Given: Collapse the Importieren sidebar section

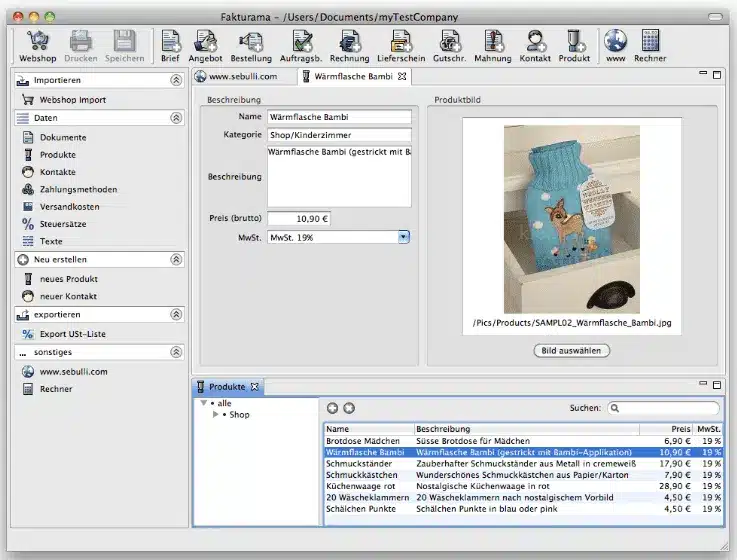Looking at the screenshot, I should (176, 79).
